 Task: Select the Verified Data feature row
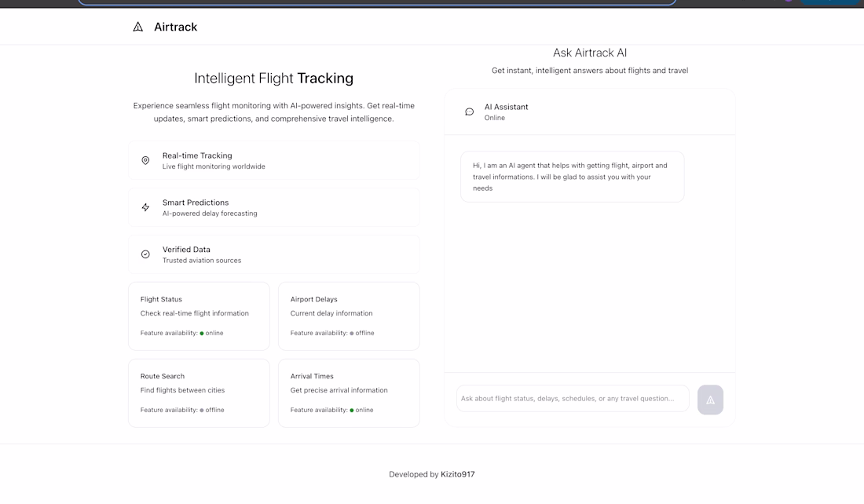pyautogui.click(x=274, y=254)
